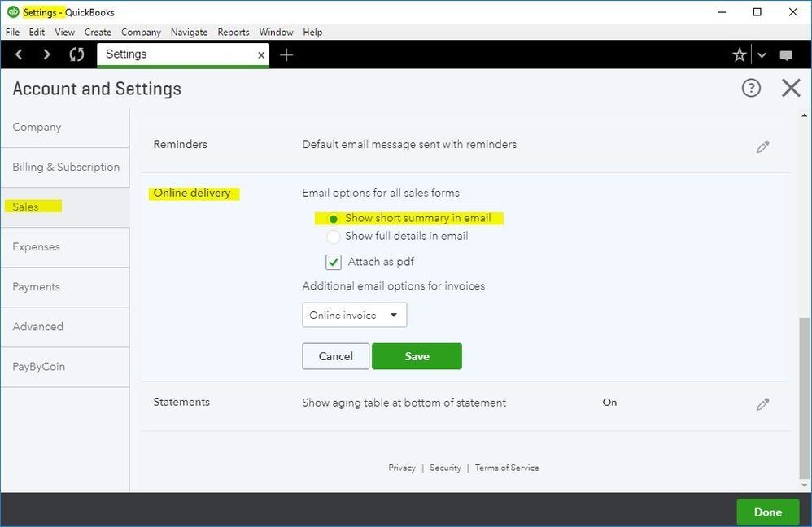Click the refresh page icon

76,54
